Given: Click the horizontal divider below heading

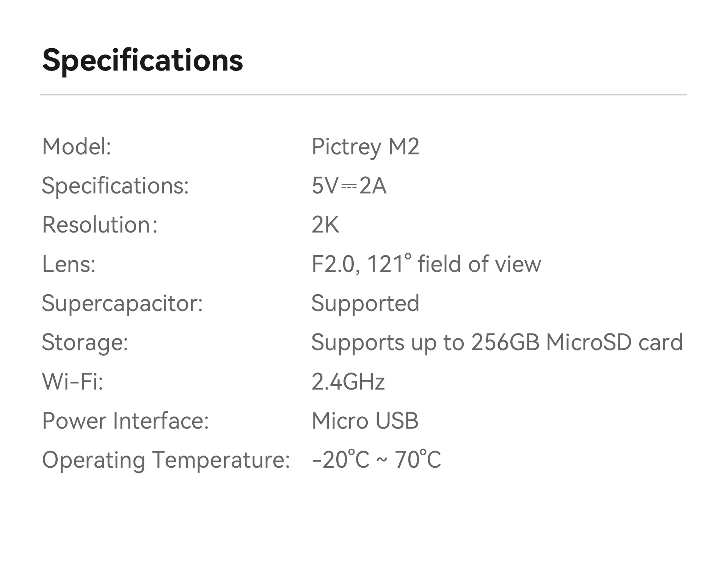Looking at the screenshot, I should [x=363, y=94].
